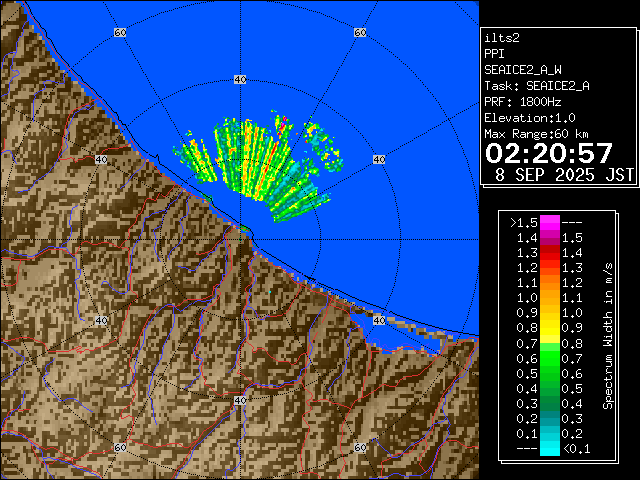This screenshot has height=480, width=640.
Task: Pick the bright green legend color band
Action: coord(549,357)
